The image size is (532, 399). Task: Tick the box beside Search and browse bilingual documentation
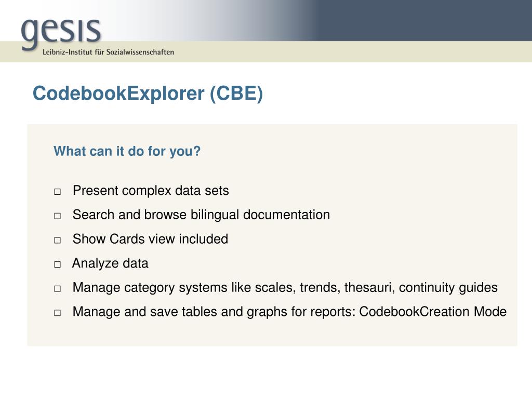(58, 216)
